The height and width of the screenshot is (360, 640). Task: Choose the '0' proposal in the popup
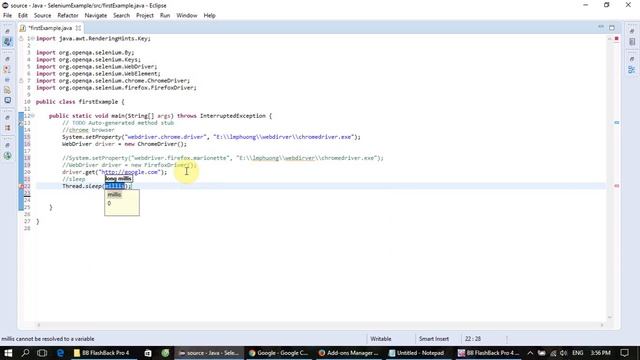pyautogui.click(x=109, y=203)
